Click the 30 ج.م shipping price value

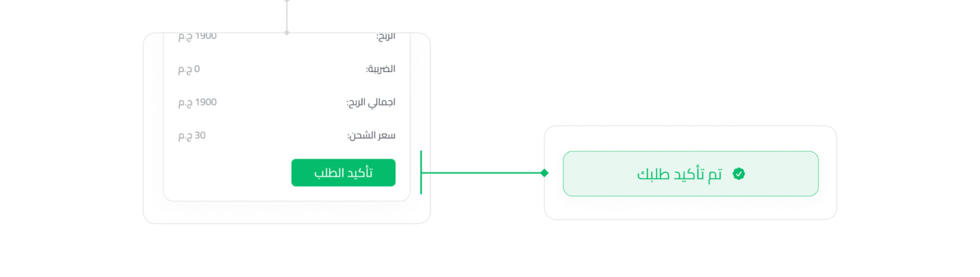(x=192, y=136)
